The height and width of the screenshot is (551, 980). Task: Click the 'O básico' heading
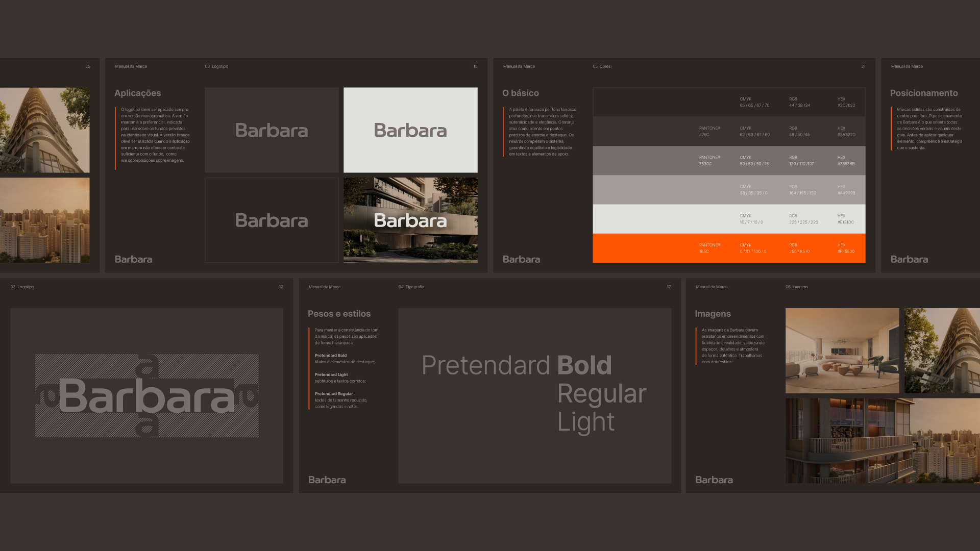pyautogui.click(x=521, y=93)
